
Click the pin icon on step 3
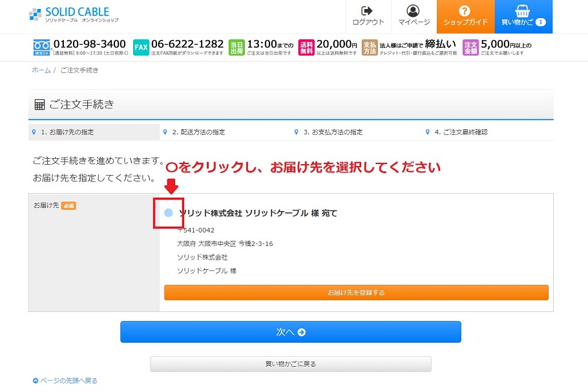click(296, 132)
